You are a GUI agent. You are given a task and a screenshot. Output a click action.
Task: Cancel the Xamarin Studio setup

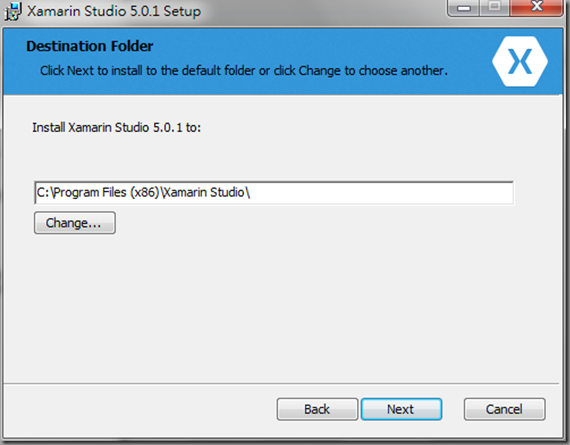click(505, 409)
